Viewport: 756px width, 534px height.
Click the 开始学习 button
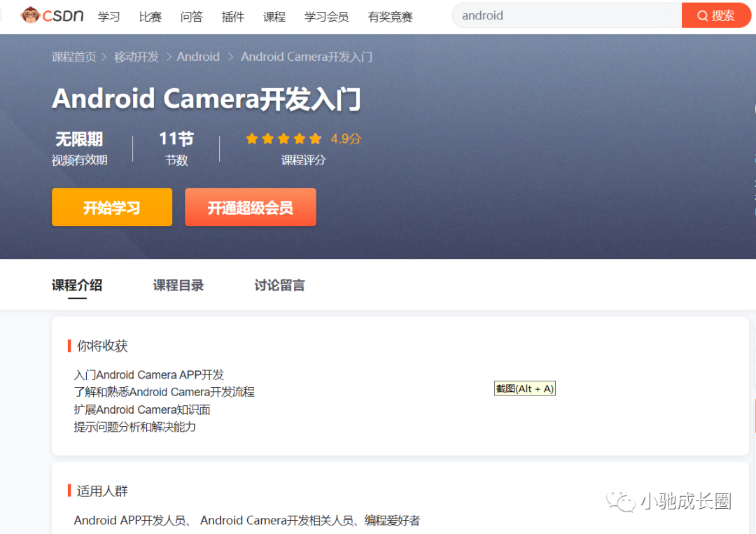pyautogui.click(x=112, y=207)
